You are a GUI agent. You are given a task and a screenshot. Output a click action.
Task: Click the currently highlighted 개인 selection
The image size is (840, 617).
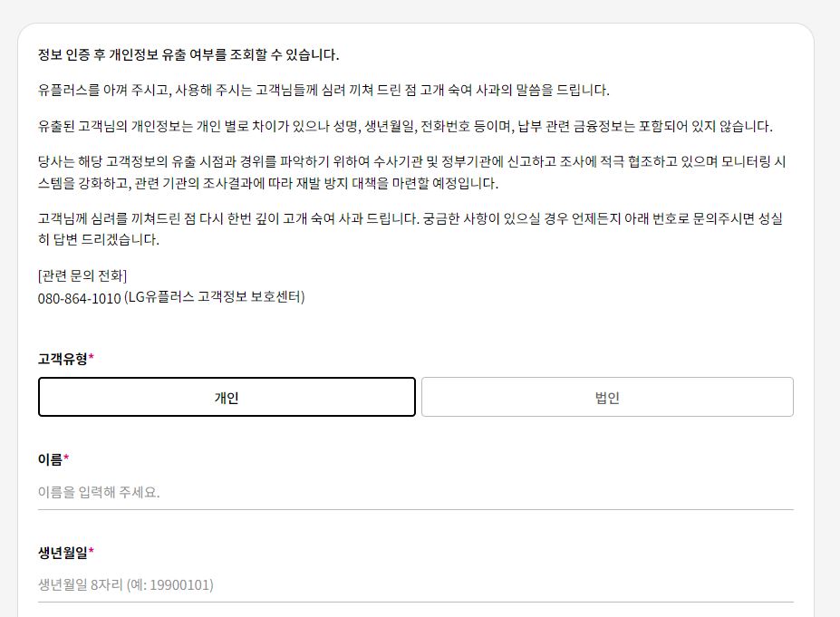coord(226,397)
